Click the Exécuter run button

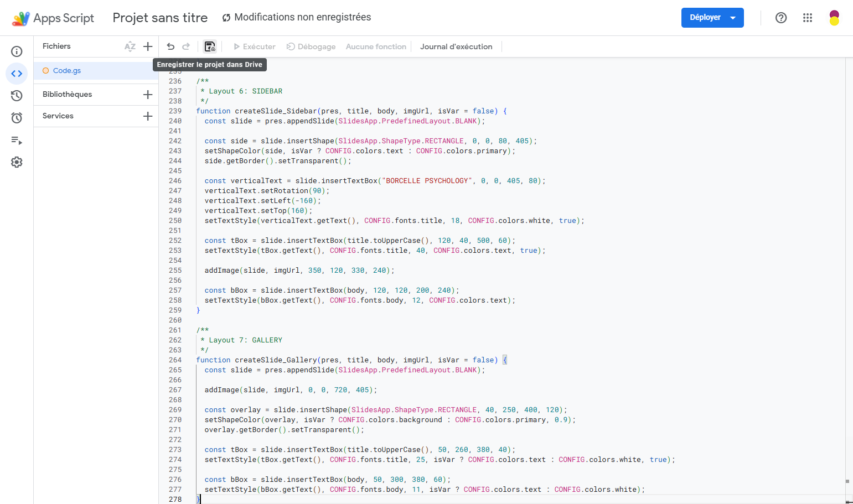point(254,46)
